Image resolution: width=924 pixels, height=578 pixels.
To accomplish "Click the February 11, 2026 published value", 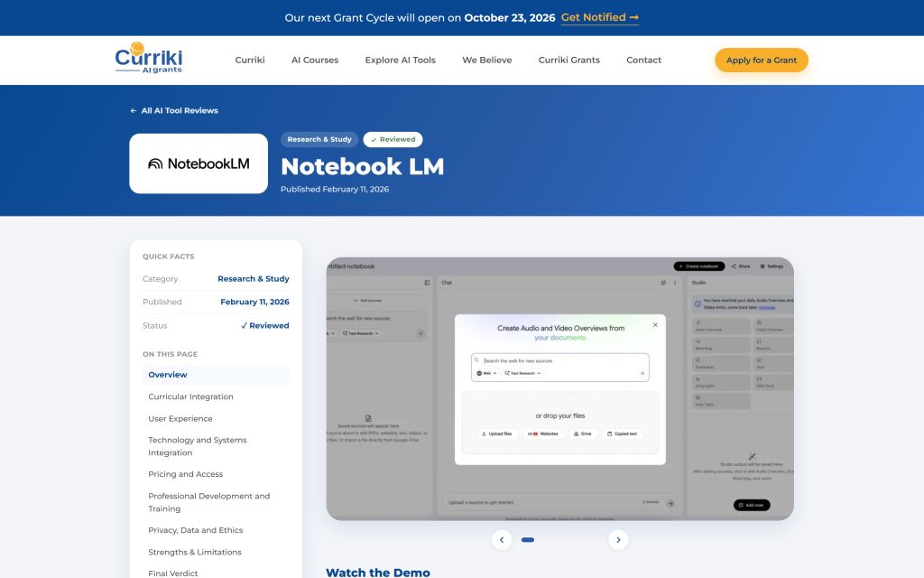I will (x=254, y=302).
